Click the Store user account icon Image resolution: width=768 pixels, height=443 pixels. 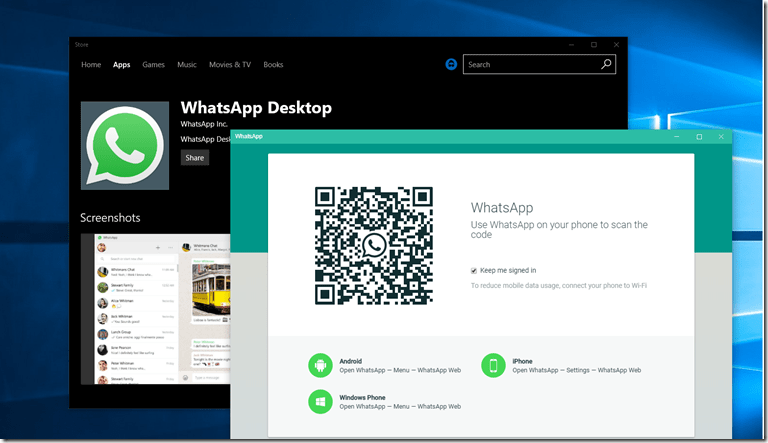tap(451, 64)
